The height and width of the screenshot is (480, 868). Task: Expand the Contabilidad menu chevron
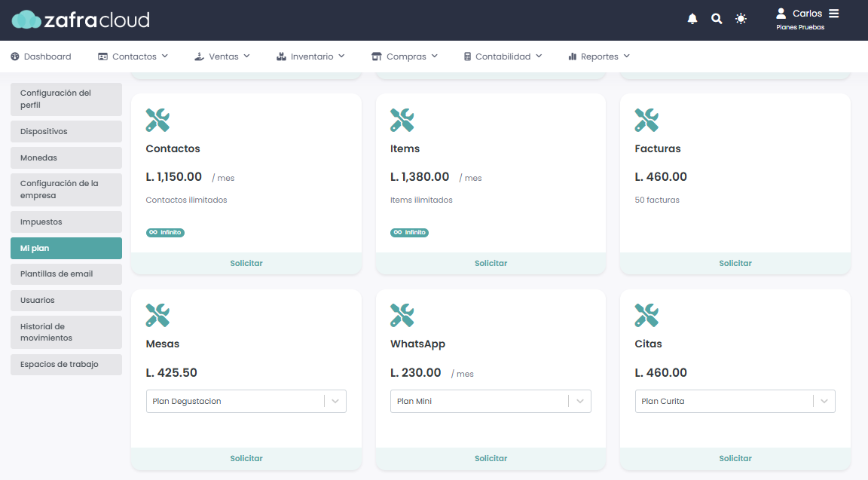click(x=539, y=56)
